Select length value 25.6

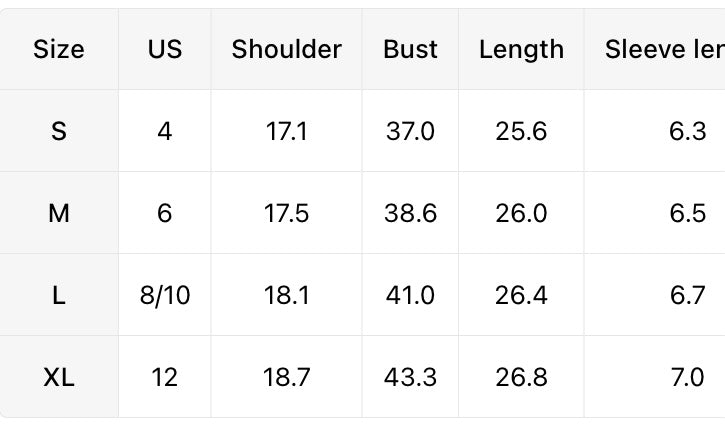pos(521,131)
